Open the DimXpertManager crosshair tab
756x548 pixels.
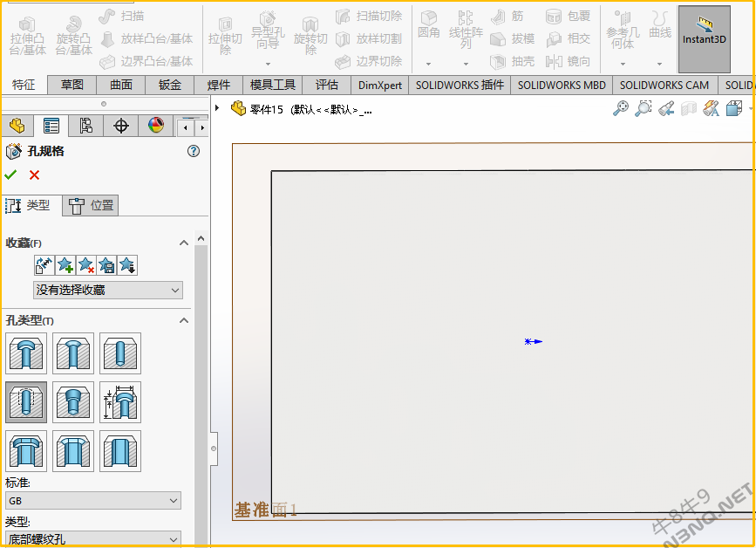(120, 126)
